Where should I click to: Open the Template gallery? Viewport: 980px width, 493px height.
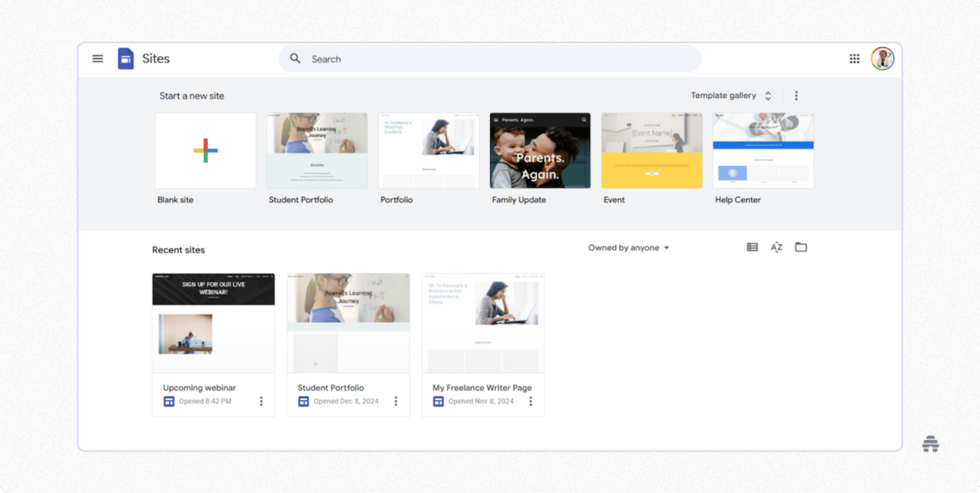tap(723, 96)
